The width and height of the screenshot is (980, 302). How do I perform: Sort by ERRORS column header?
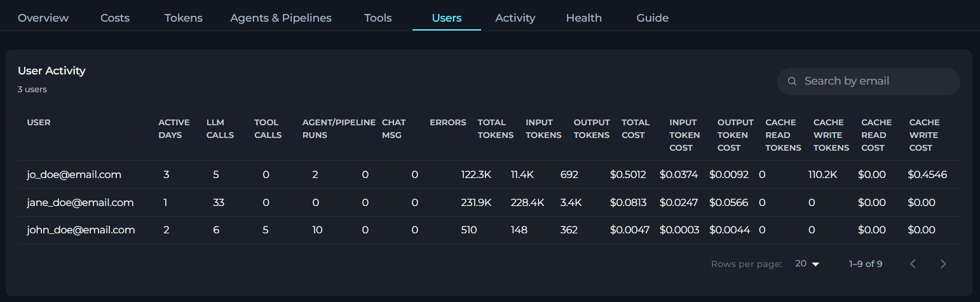(x=448, y=122)
